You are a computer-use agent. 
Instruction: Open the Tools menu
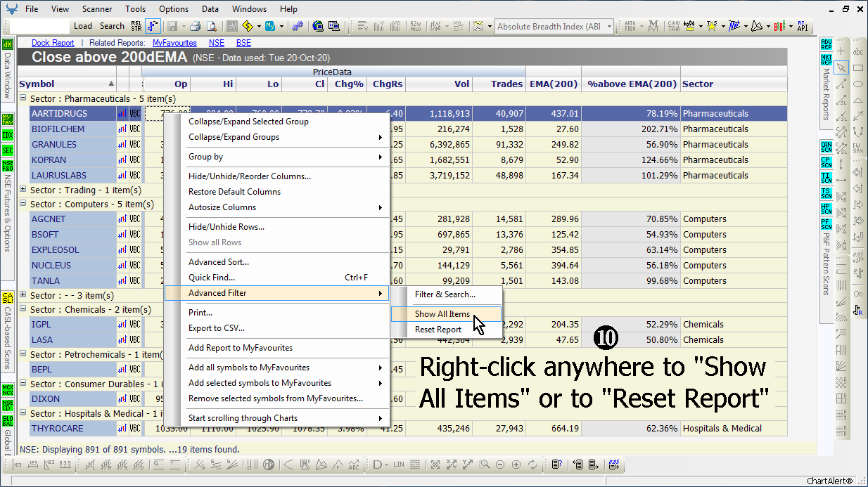[x=136, y=9]
